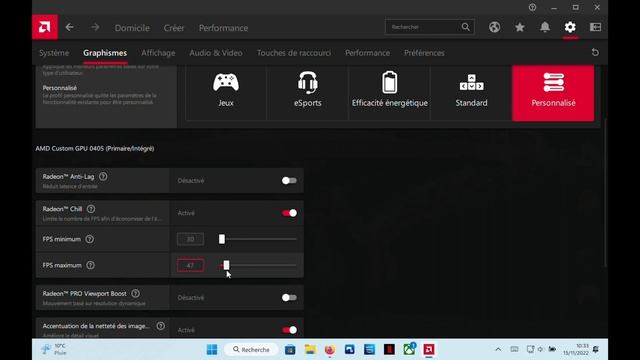This screenshot has width=640, height=360.
Task: Open notifications bell icon
Action: 545,27
